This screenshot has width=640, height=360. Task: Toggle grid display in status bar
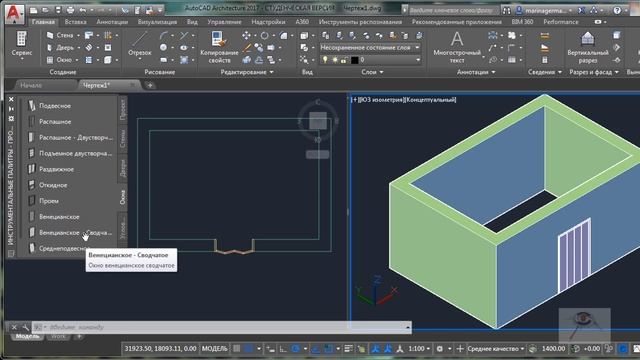(x=237, y=349)
